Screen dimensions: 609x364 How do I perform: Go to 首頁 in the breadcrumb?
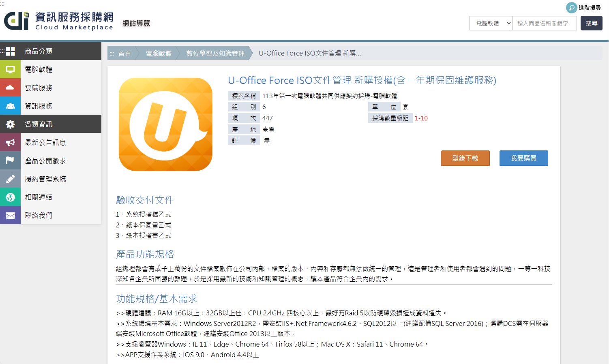124,54
